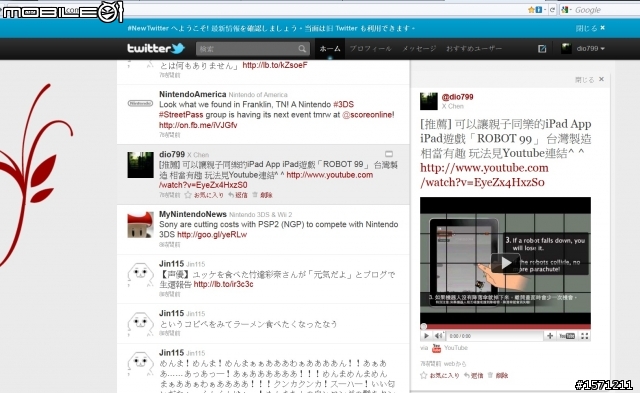This screenshot has width=640, height=393.
Task: Click the MyNintendoNews mushroom avatar
Action: pos(140,224)
